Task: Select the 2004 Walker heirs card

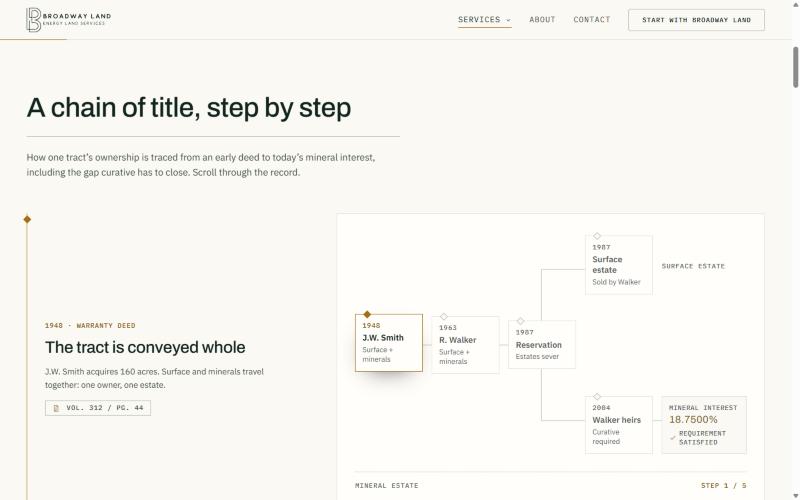Action: [x=618, y=425]
